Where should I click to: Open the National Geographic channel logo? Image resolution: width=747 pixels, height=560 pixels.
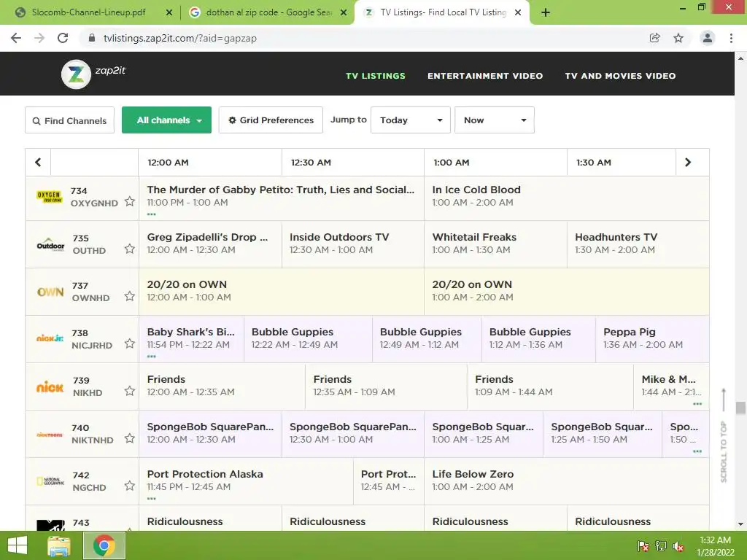click(x=50, y=481)
